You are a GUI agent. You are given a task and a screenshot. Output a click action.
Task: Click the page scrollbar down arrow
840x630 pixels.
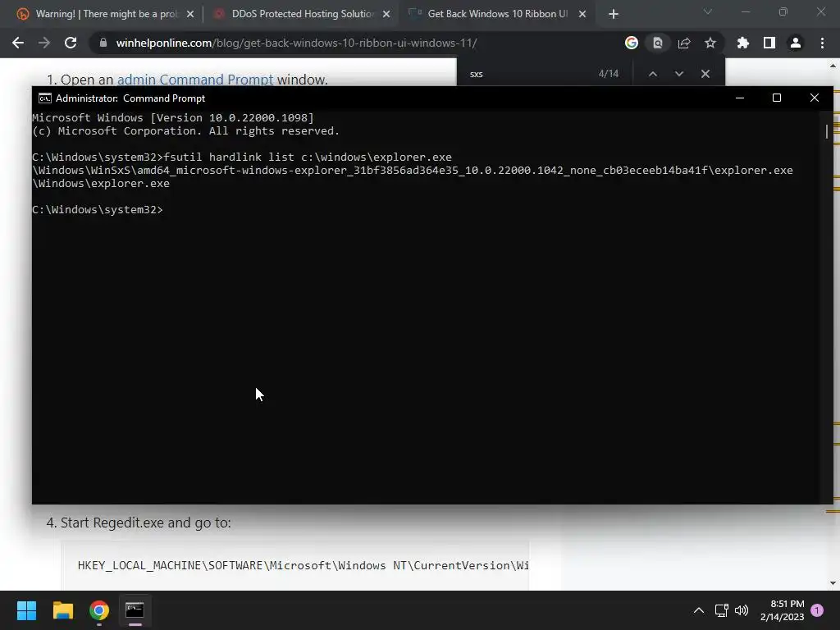point(833,583)
